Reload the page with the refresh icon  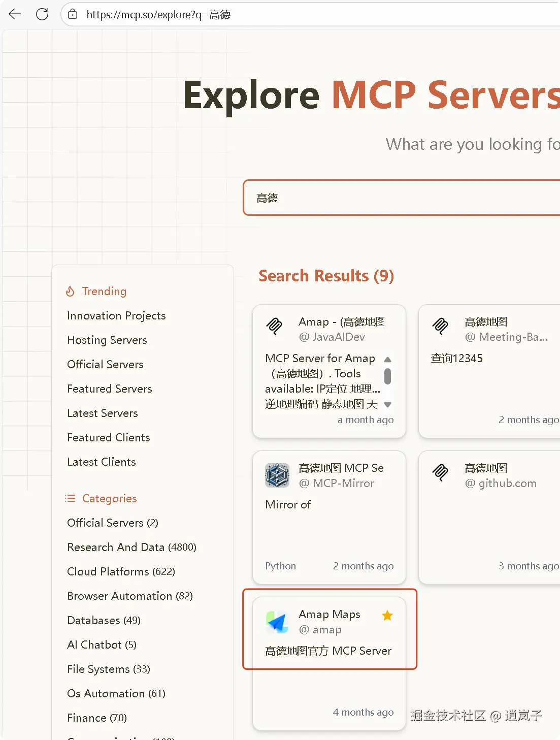point(42,14)
